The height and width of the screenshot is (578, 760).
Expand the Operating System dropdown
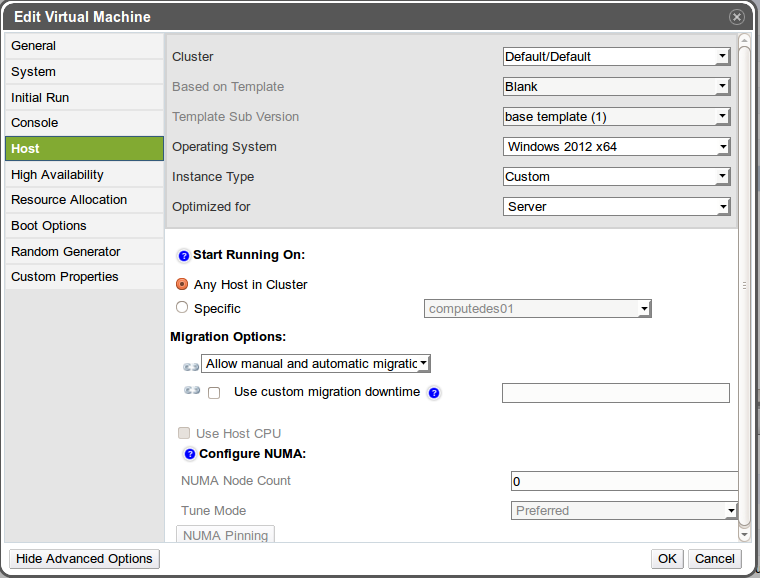point(616,147)
